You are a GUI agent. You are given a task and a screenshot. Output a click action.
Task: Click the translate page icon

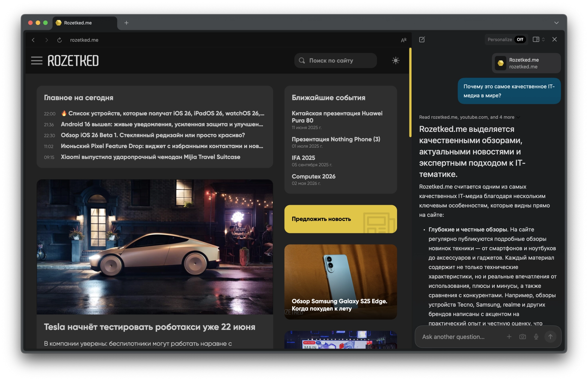[x=403, y=40]
